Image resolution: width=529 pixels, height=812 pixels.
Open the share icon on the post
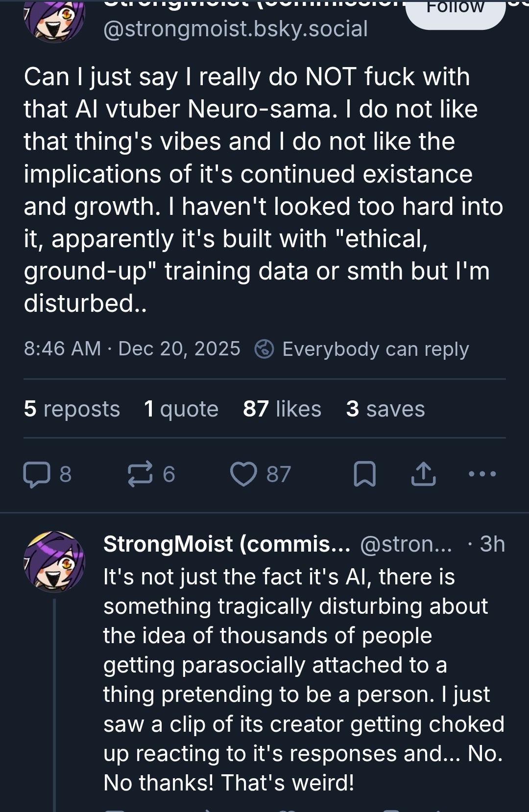[423, 474]
